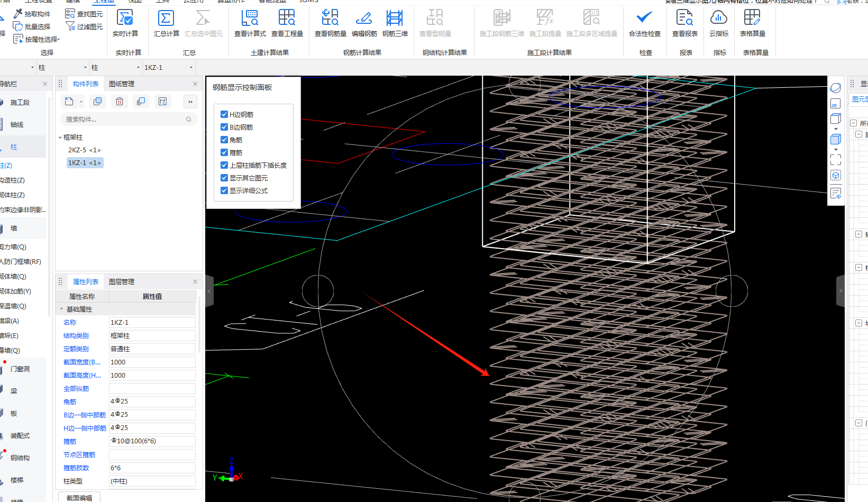The image size is (868, 502).
Task: Select 2KZ-5 in the component list
Action: click(84, 150)
